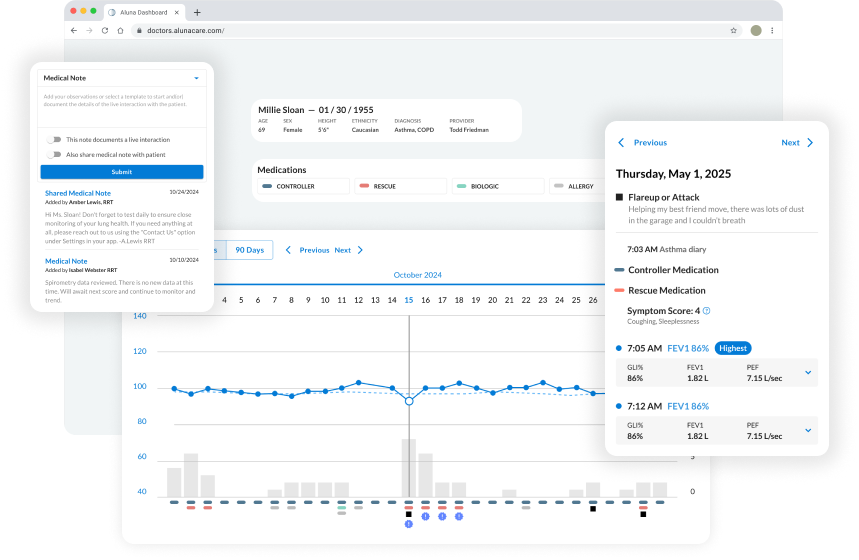
Task: Click the Symptom Score info icon
Action: [x=707, y=311]
